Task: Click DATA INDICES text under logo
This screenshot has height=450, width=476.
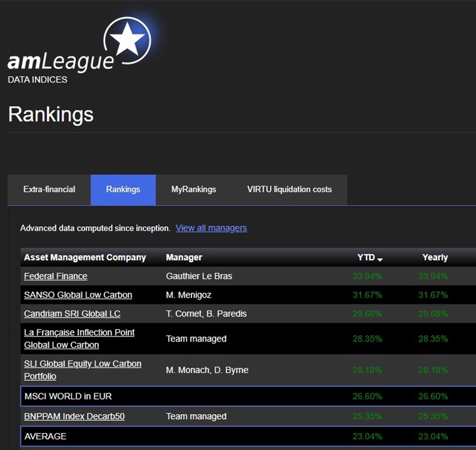Action: point(37,79)
